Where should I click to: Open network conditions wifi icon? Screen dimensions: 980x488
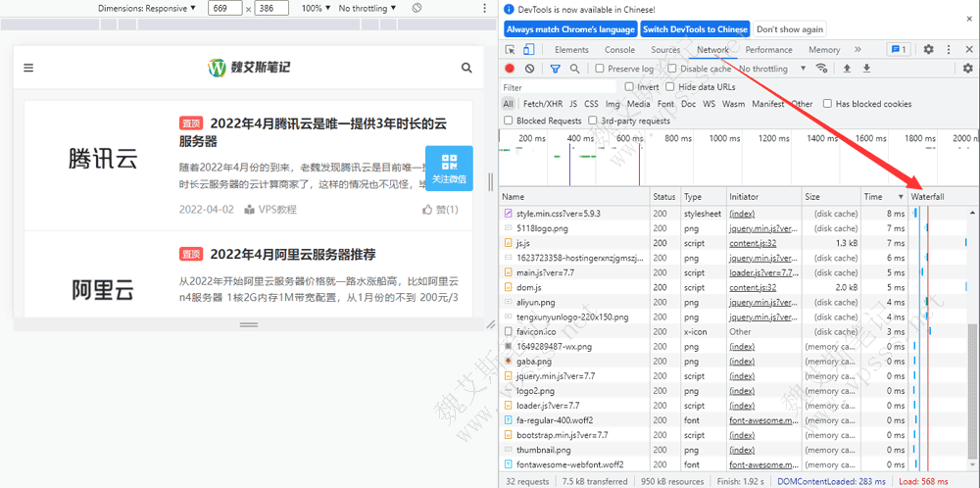(x=822, y=69)
